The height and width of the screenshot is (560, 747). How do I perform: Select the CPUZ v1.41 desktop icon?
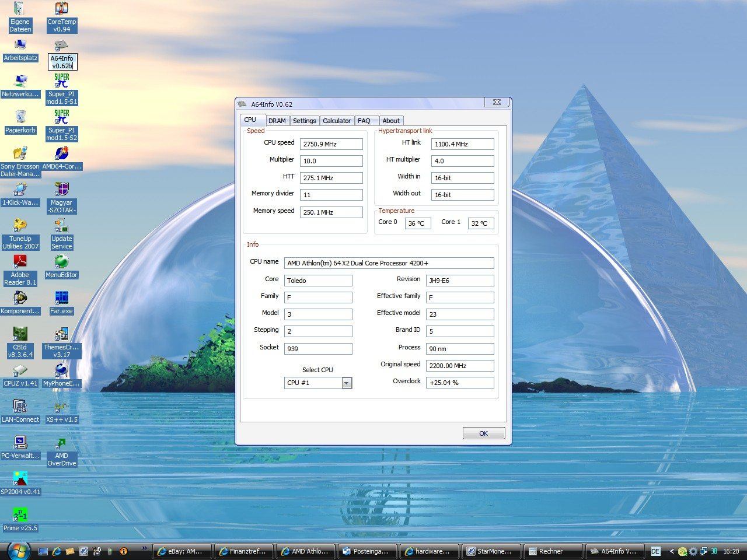20,376
